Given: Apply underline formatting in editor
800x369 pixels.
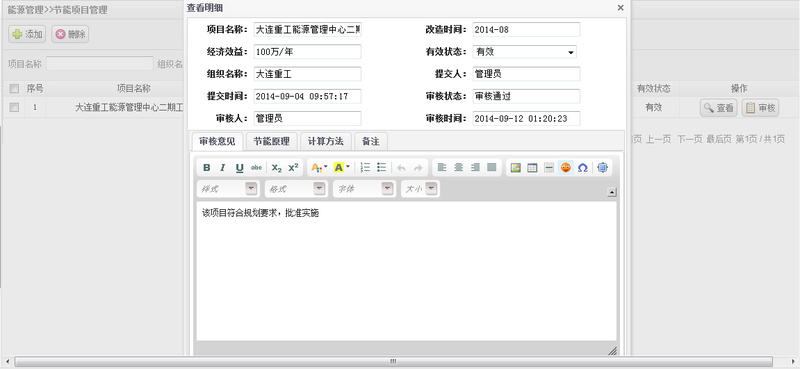Looking at the screenshot, I should 239,168.
